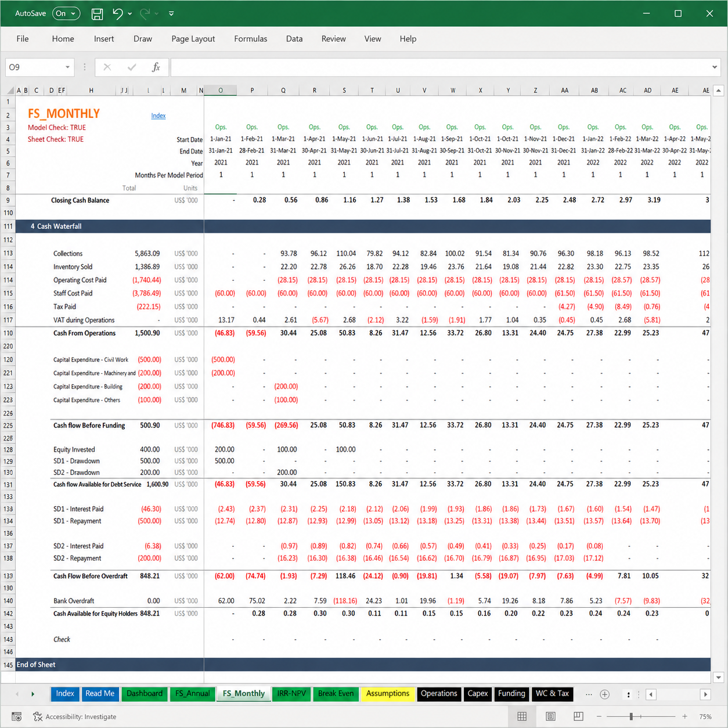
Task: Expand the formula bar chevron
Action: coord(715,67)
